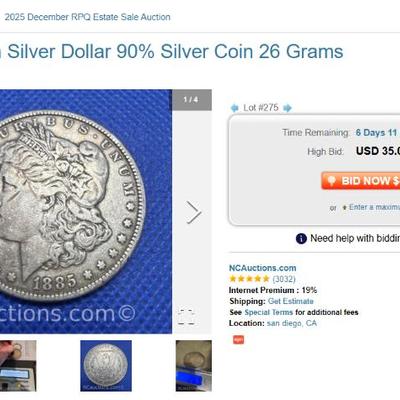400x400 pixels.
Task: View the 3032 seller reviews
Action: 284,279
